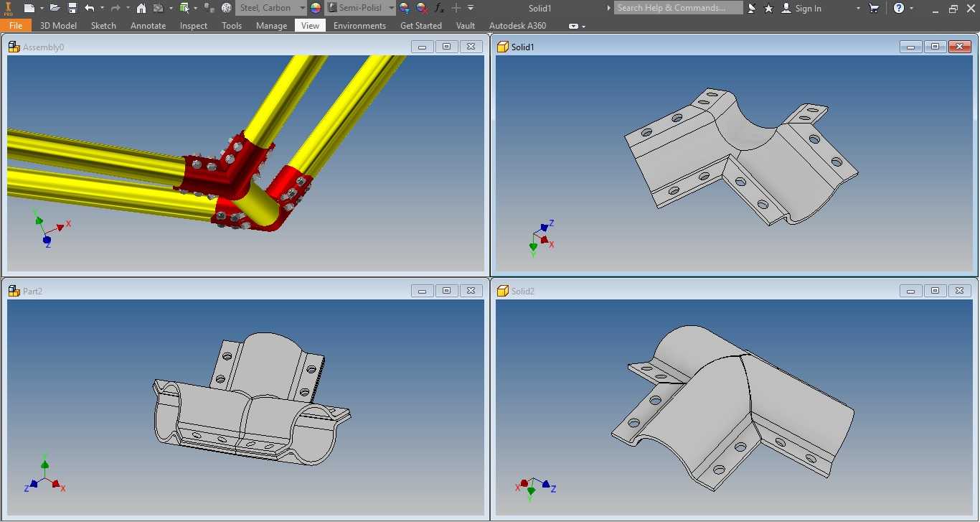980x522 pixels.
Task: Expand the Sign In dropdown arrow
Action: [858, 8]
